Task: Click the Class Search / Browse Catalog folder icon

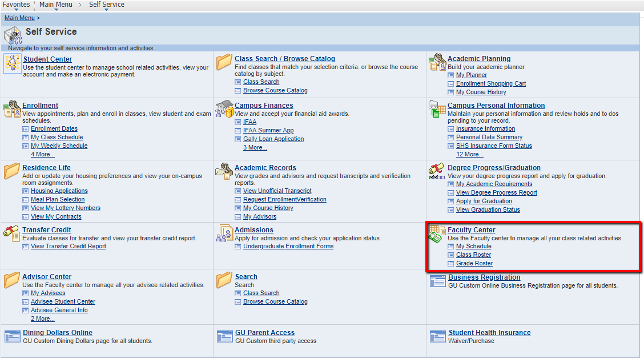Action: (x=224, y=62)
